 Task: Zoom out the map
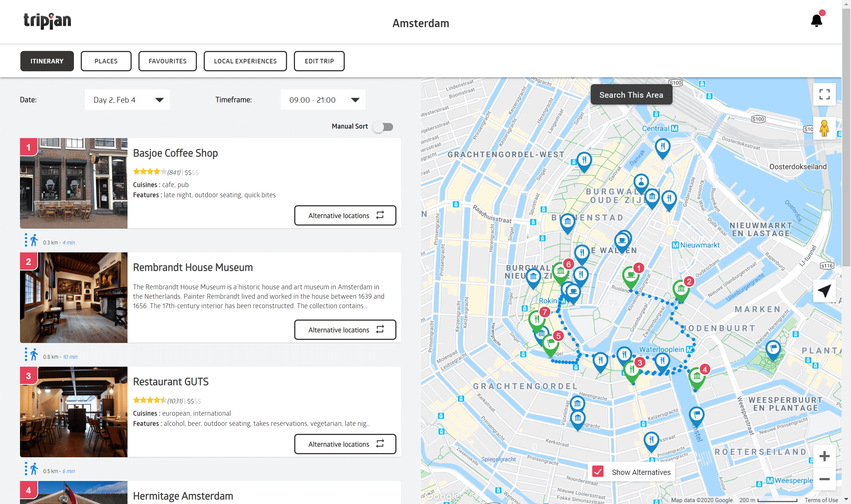[825, 479]
